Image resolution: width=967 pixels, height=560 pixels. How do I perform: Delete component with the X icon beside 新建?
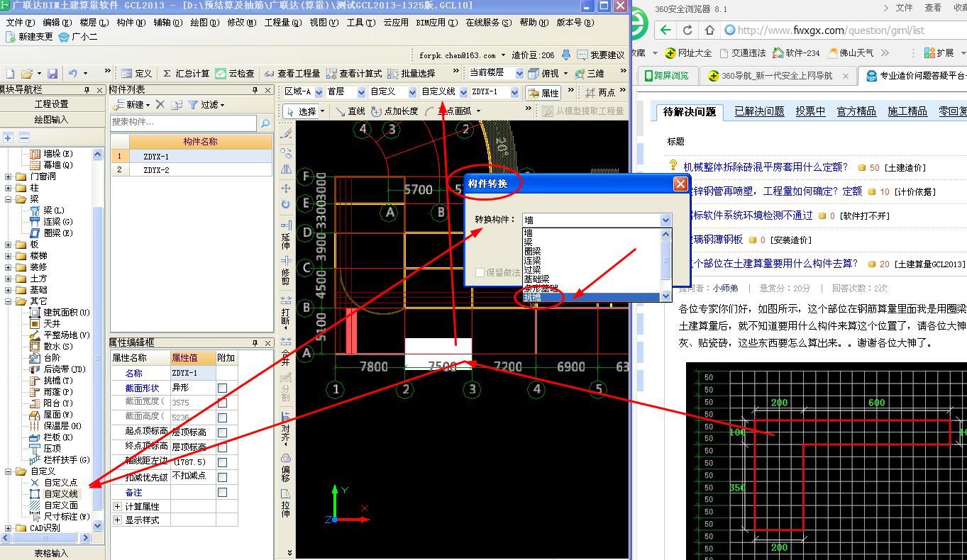pyautogui.click(x=160, y=105)
